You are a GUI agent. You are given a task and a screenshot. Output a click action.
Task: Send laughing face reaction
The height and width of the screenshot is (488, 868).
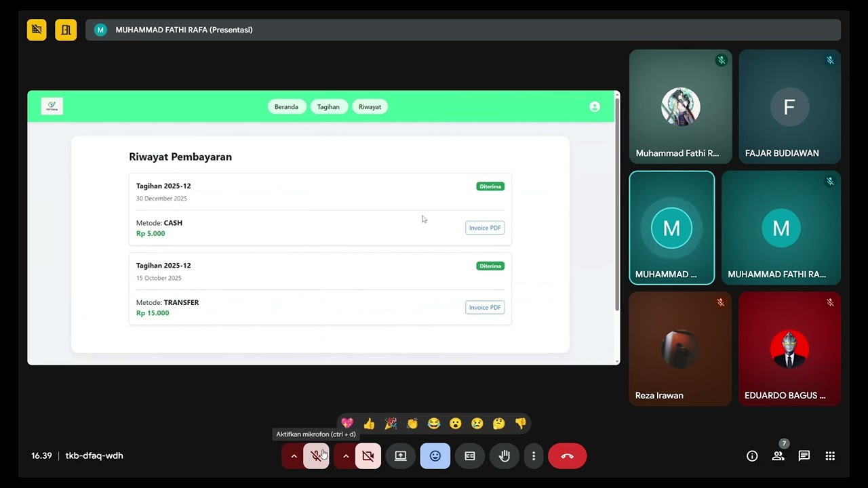coord(434,424)
